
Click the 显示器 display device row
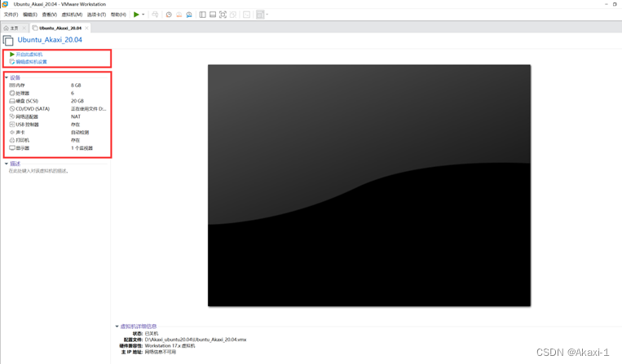[x=58, y=148]
